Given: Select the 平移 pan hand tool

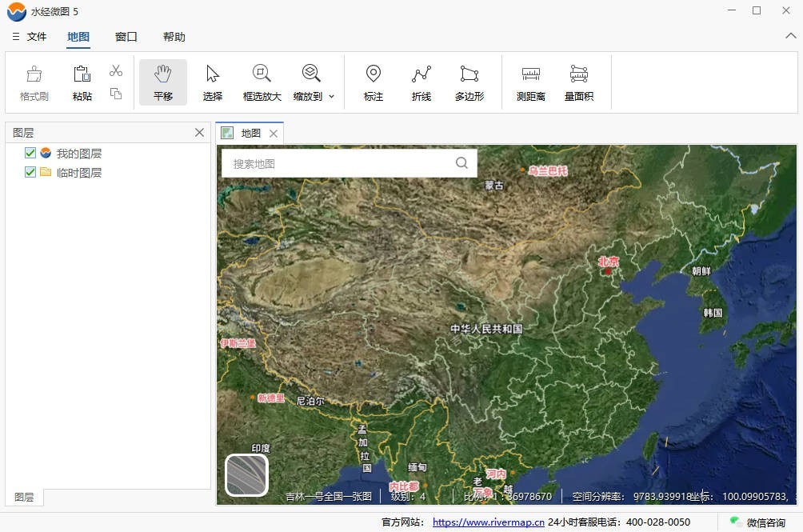Looking at the screenshot, I should click(x=163, y=82).
